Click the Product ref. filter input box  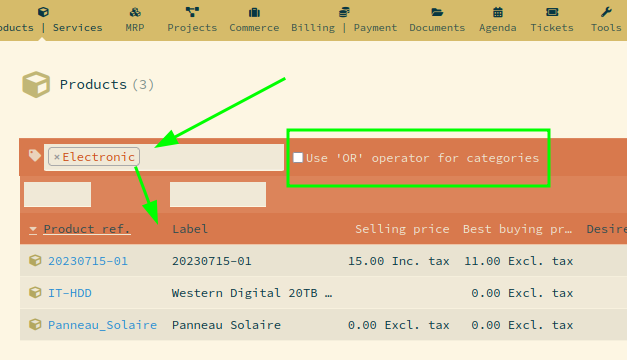point(58,194)
